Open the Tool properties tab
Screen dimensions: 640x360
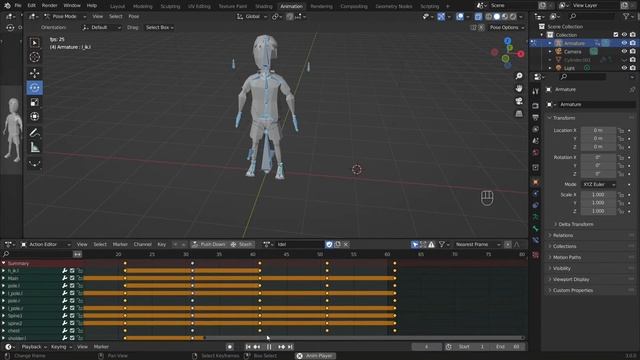[x=536, y=91]
